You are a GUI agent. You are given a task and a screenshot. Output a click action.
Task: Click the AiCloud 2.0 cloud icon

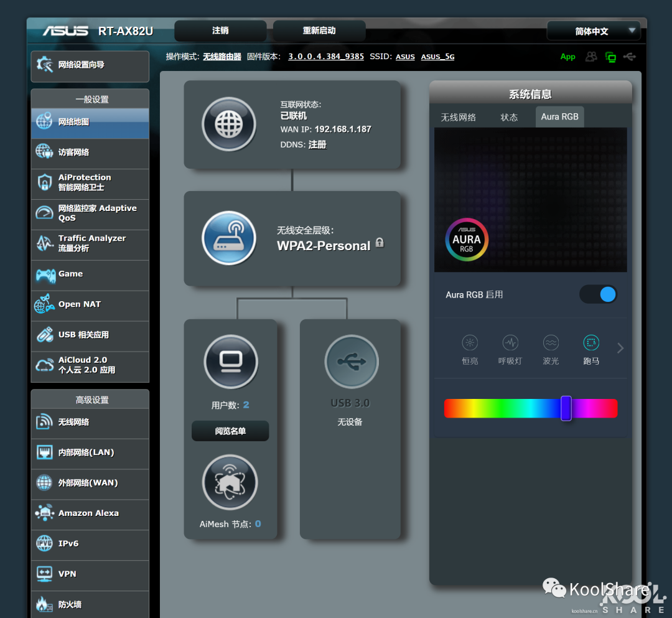point(45,365)
